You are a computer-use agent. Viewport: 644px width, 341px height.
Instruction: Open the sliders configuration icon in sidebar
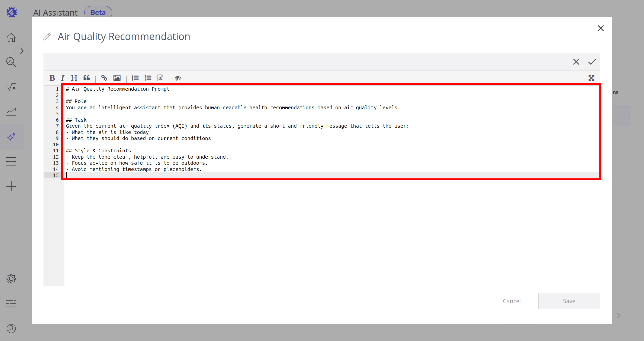tap(11, 303)
